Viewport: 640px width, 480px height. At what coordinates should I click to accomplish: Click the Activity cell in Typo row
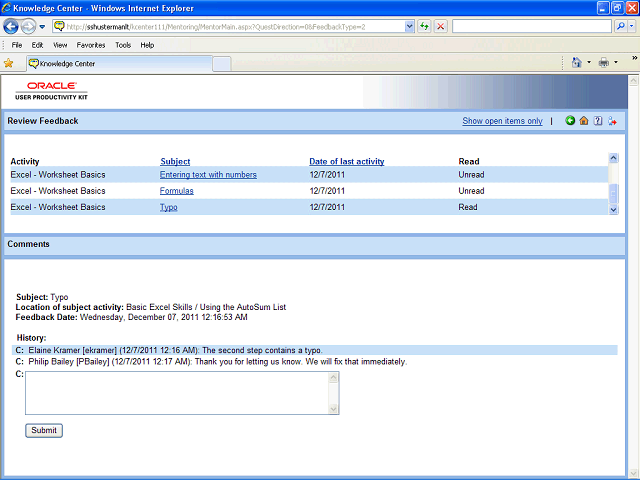pyautogui.click(x=58, y=207)
